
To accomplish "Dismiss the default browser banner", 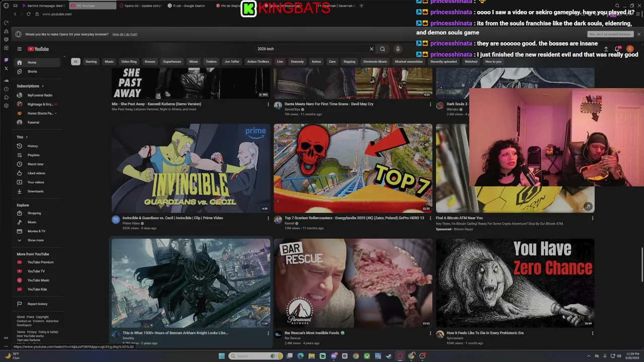I will (x=639, y=34).
